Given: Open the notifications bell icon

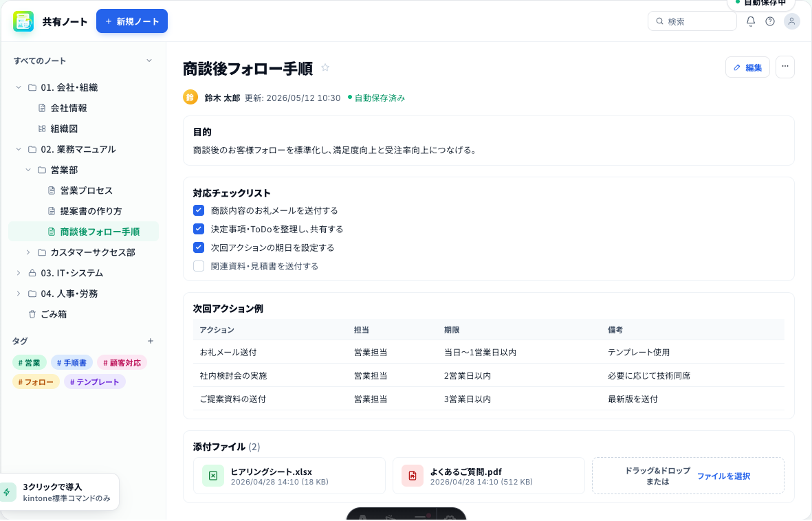Looking at the screenshot, I should (x=750, y=21).
